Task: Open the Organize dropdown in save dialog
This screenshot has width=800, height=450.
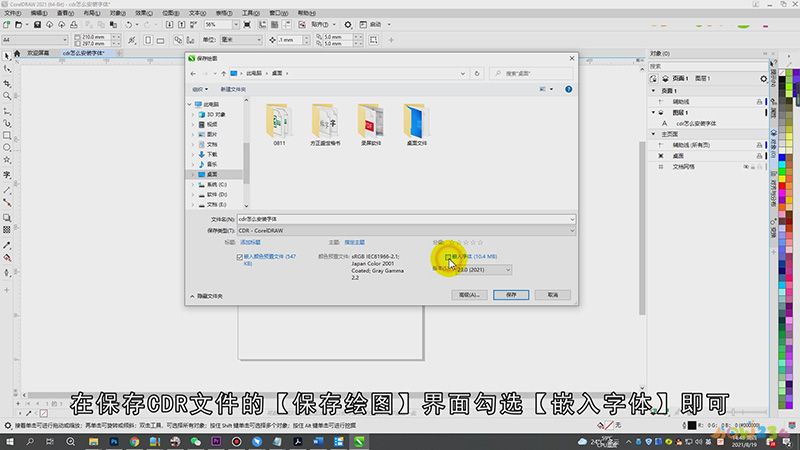Action: 200,89
